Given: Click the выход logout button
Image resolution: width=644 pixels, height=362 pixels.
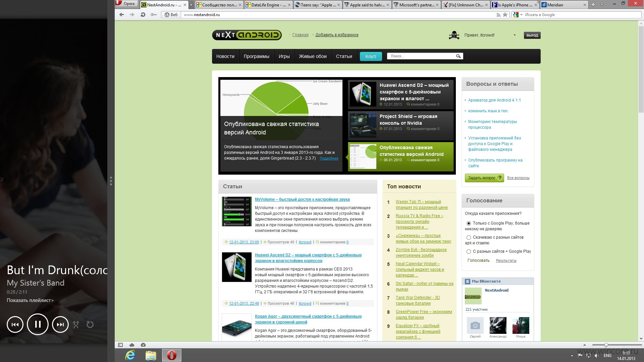Looking at the screenshot, I should (532, 35).
